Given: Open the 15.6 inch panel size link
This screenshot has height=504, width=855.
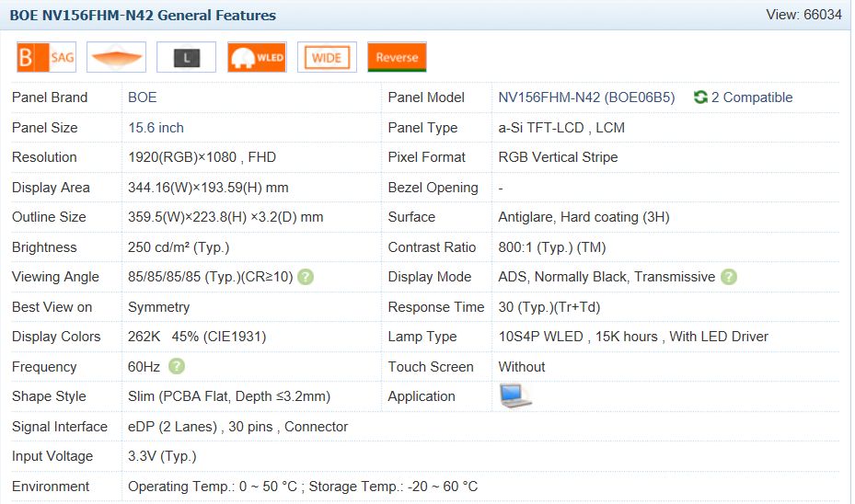Looking at the screenshot, I should (x=156, y=128).
